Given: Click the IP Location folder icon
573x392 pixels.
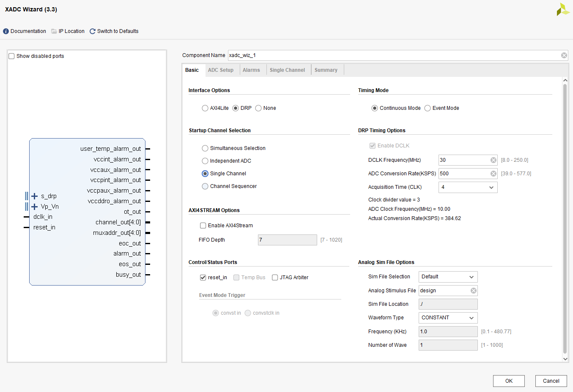Looking at the screenshot, I should tap(54, 31).
